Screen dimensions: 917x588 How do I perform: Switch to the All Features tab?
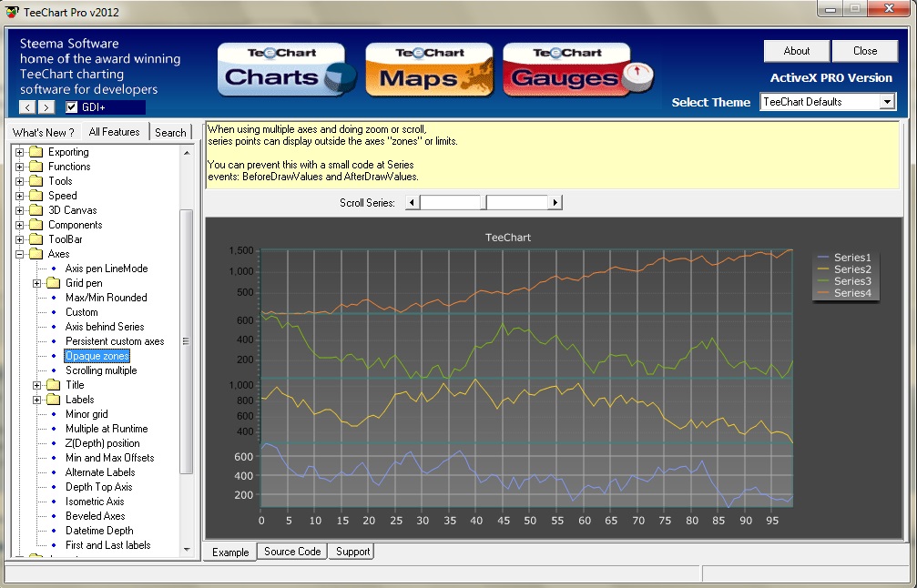coord(115,131)
